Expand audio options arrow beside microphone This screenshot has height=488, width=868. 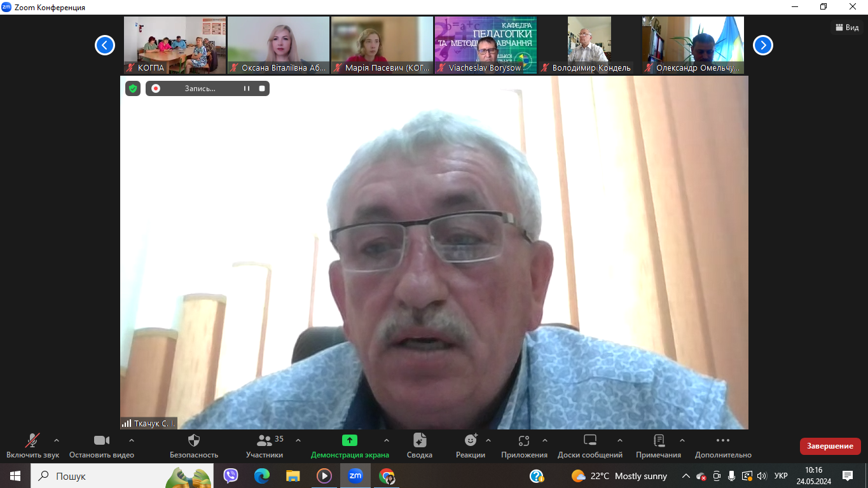[x=57, y=440]
